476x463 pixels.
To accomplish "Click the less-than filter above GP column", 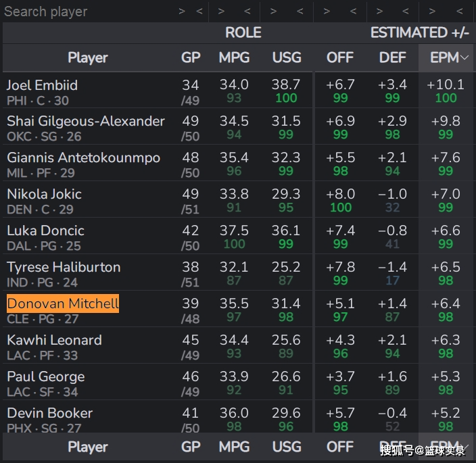I will click(199, 11).
